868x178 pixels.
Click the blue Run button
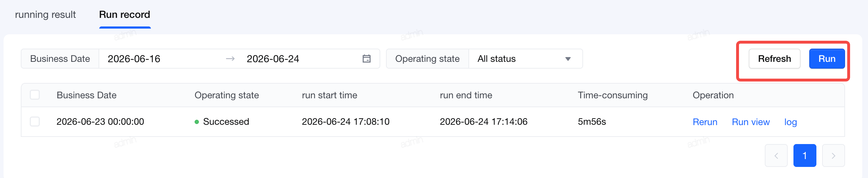click(827, 59)
